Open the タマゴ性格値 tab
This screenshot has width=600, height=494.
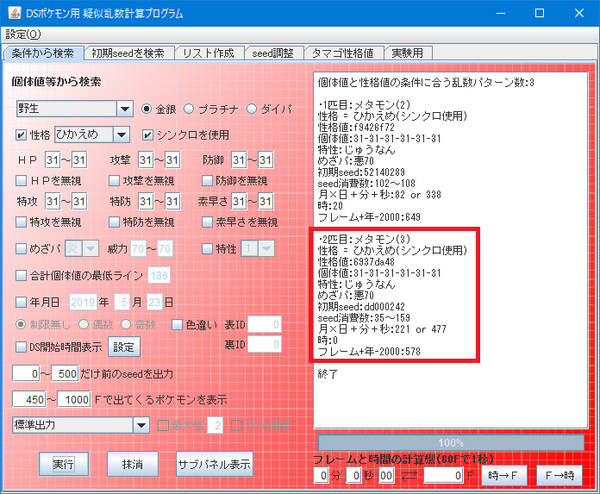coord(343,53)
